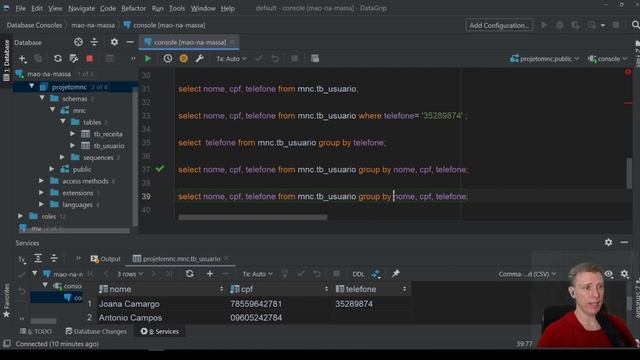Add a row to the result table
640x360 pixels.
click(x=210, y=274)
